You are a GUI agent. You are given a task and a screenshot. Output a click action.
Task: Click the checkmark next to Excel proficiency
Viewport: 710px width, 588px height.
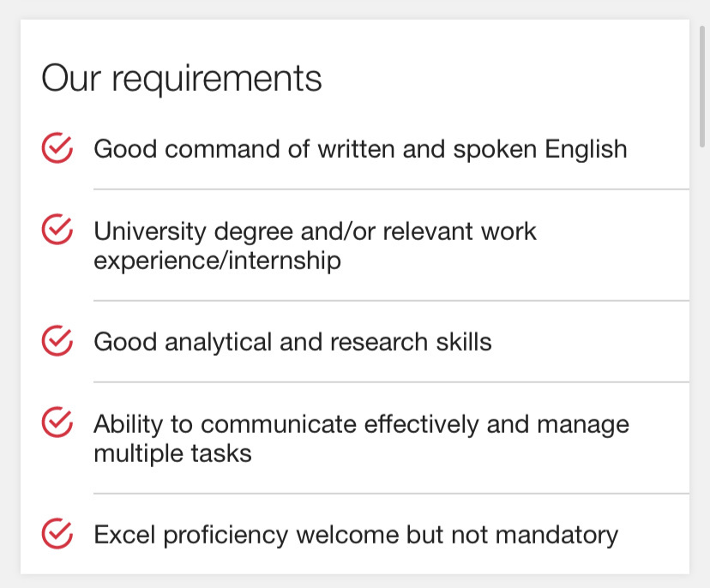(57, 534)
